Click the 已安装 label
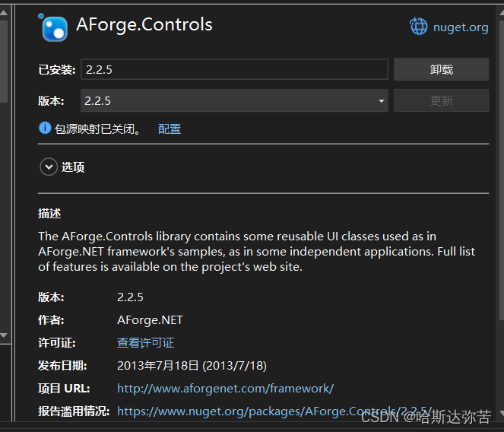The image size is (504, 432). click(57, 69)
